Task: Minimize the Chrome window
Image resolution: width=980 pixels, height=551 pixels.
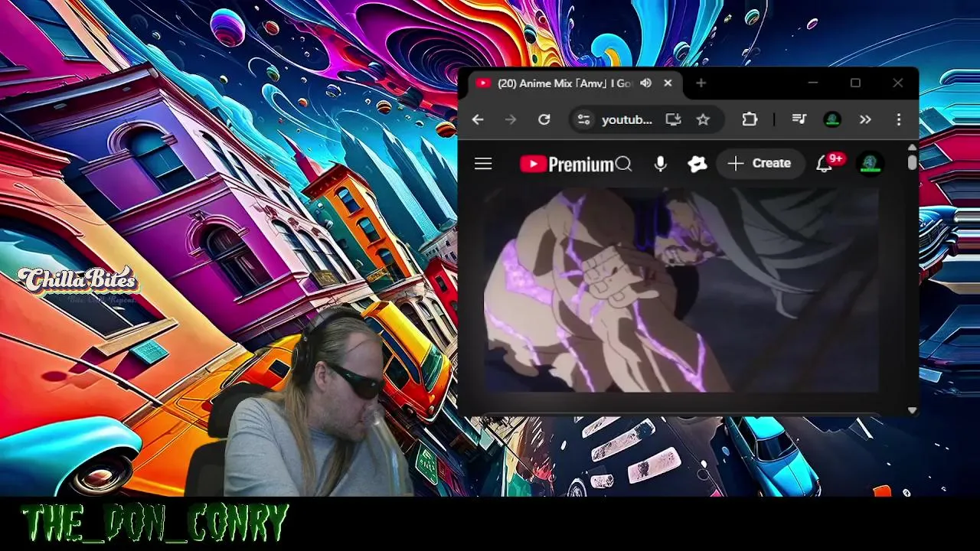Action: [x=813, y=83]
